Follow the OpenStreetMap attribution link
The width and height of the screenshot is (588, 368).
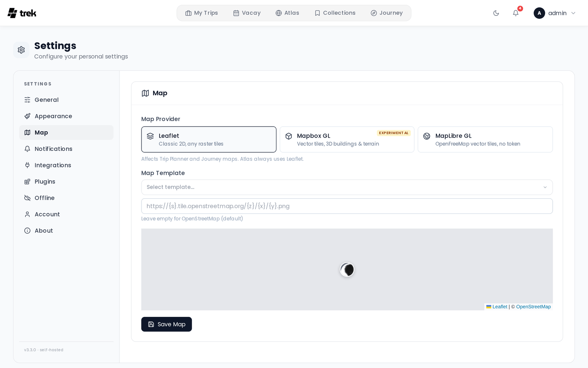tap(533, 307)
